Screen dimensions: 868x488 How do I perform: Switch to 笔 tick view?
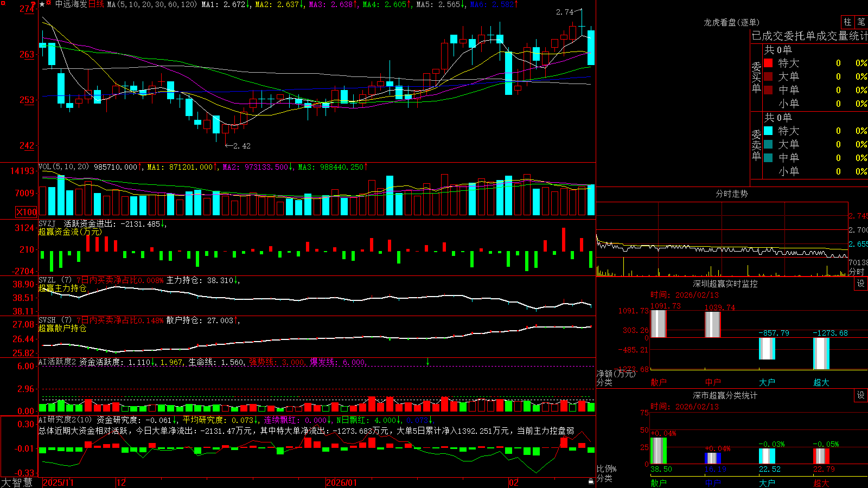[861, 22]
